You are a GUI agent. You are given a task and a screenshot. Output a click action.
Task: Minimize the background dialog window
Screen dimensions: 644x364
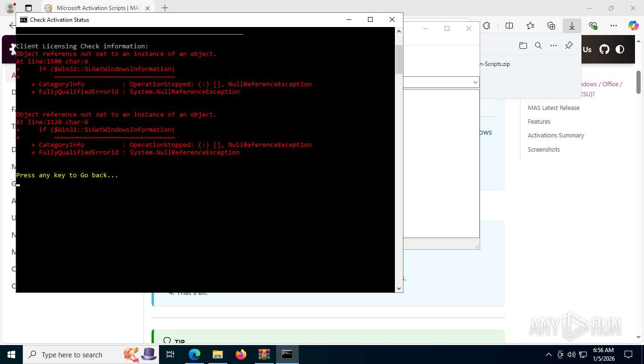coord(425,28)
